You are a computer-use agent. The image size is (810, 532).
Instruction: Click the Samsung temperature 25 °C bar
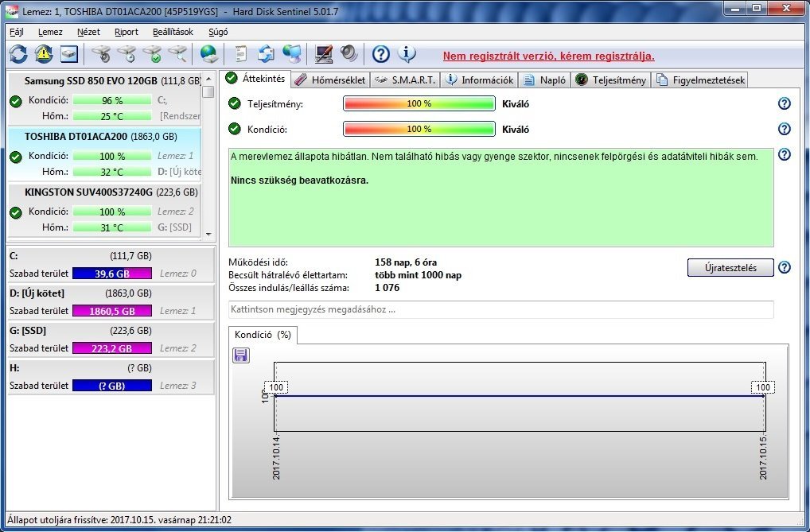(112, 116)
